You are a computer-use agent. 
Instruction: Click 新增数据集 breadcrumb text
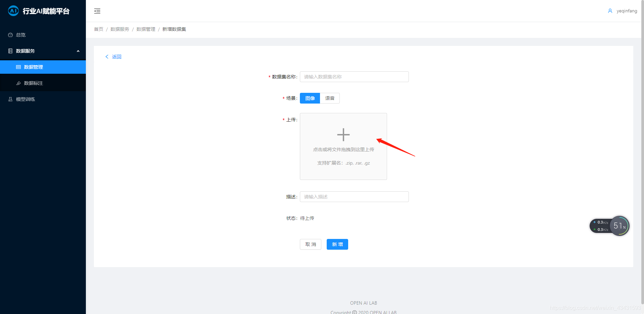(x=174, y=29)
